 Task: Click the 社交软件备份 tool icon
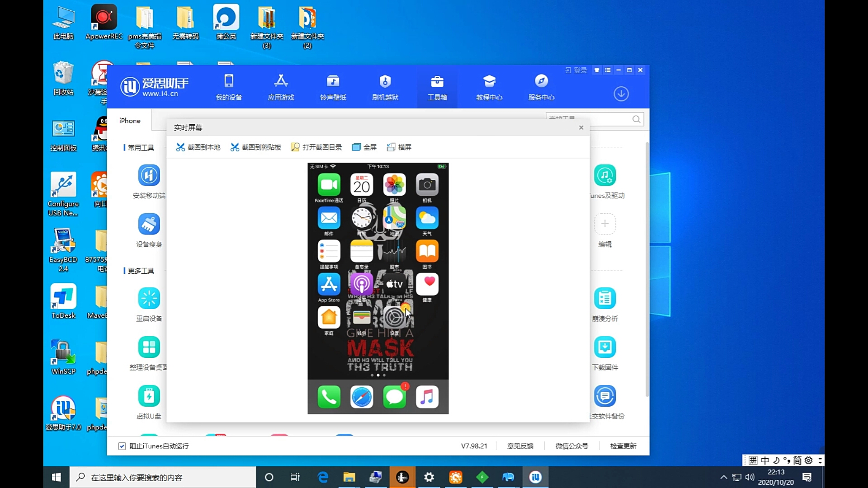[x=605, y=396]
